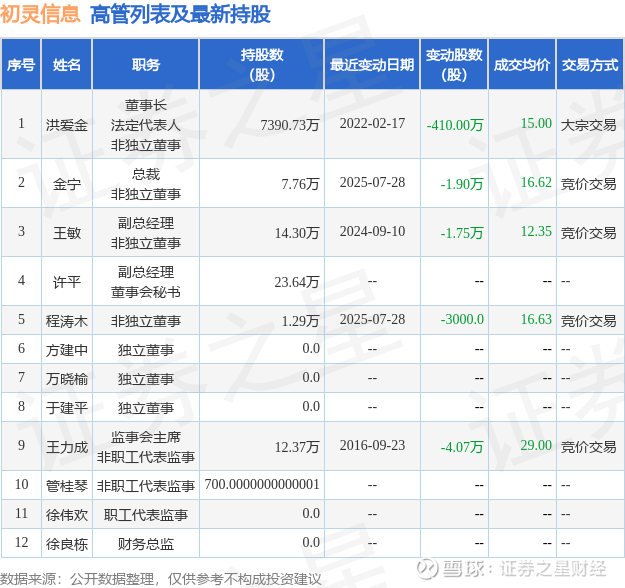This screenshot has width=625, height=588.
Task: Click 大宗交易 trading method cell
Action: [588, 125]
